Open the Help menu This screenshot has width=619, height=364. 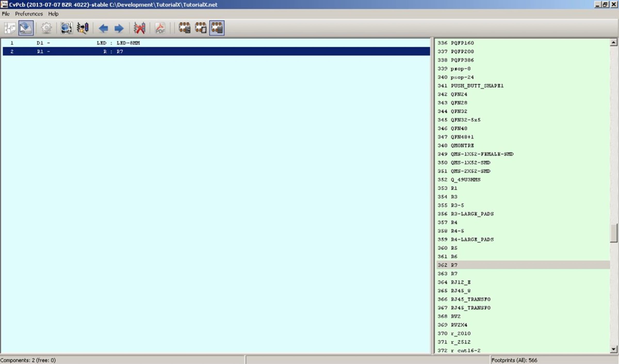coord(53,14)
